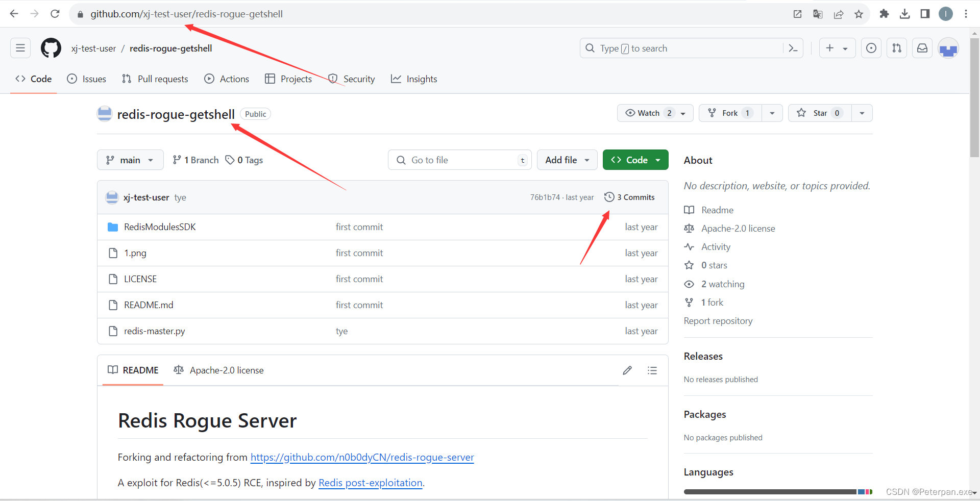Open the Projects tab
The width and height of the screenshot is (980, 501).
pyautogui.click(x=288, y=79)
